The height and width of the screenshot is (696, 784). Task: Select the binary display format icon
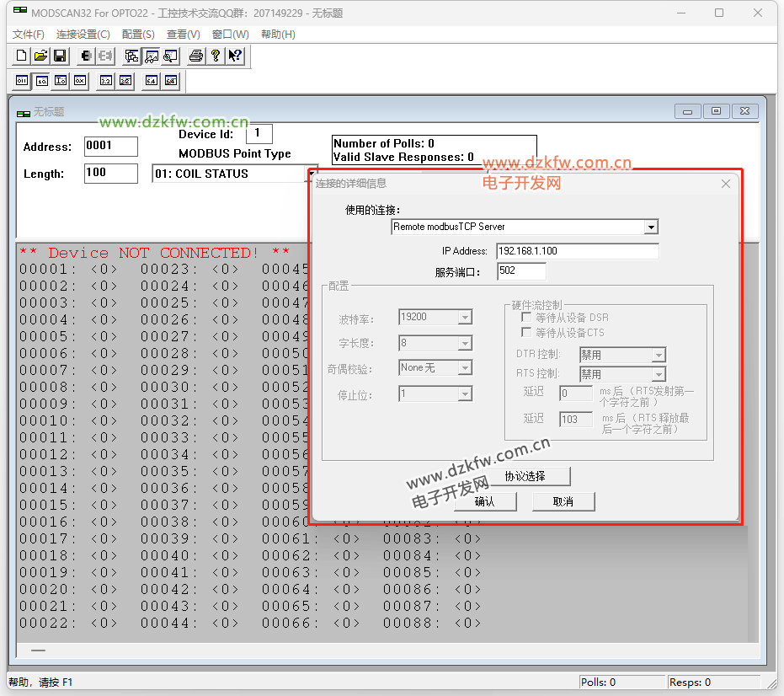(x=22, y=81)
